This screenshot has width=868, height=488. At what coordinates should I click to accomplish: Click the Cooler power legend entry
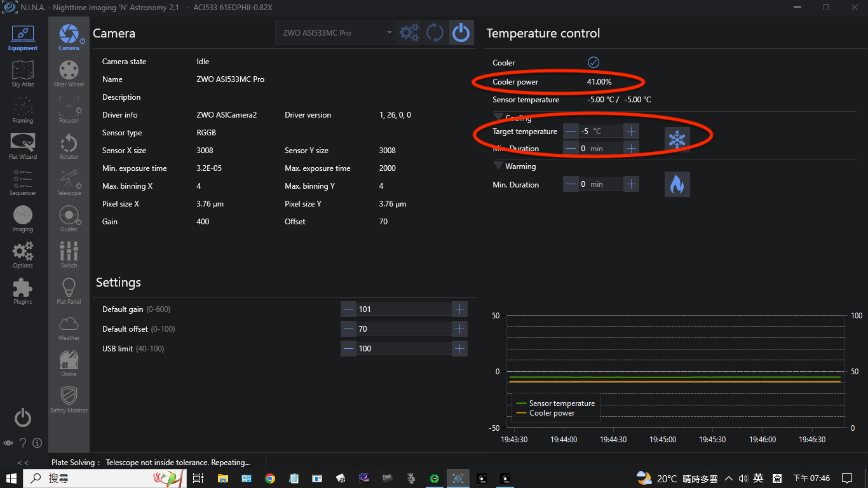(x=545, y=413)
